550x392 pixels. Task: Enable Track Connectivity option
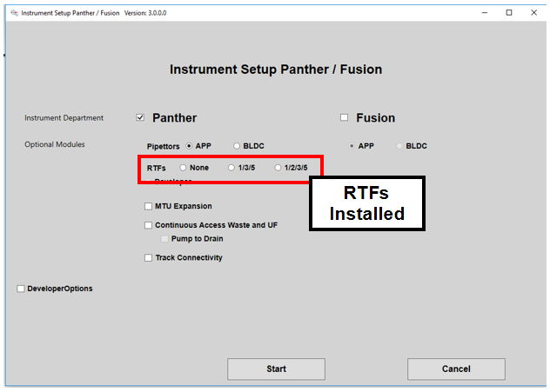coord(148,258)
